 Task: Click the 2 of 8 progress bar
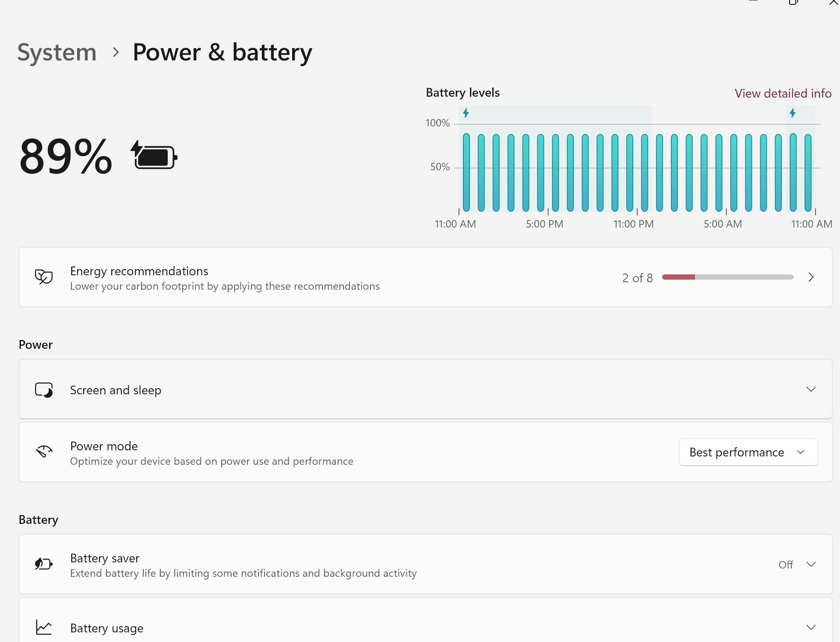coord(727,277)
